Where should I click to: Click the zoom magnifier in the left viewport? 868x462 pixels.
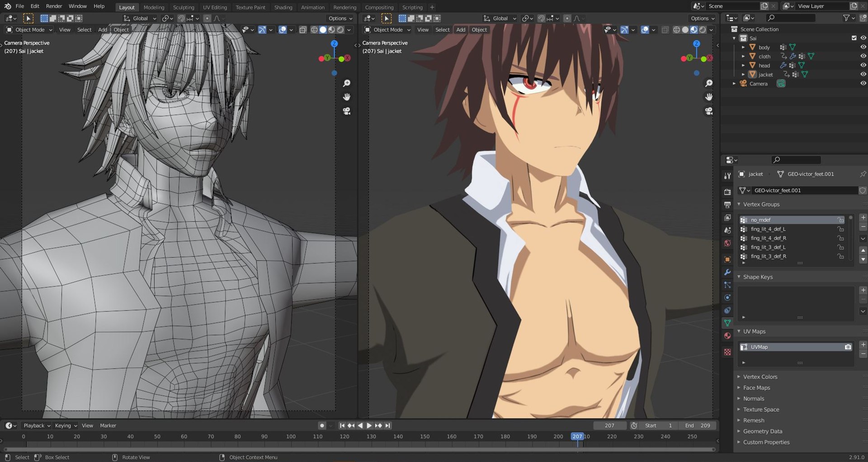pos(347,83)
